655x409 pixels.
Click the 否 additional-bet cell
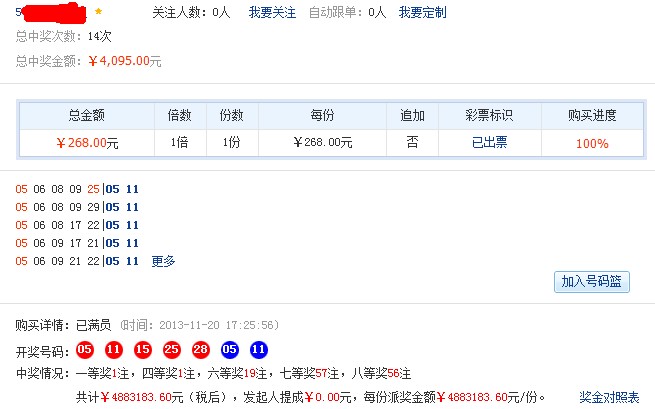pyautogui.click(x=412, y=143)
